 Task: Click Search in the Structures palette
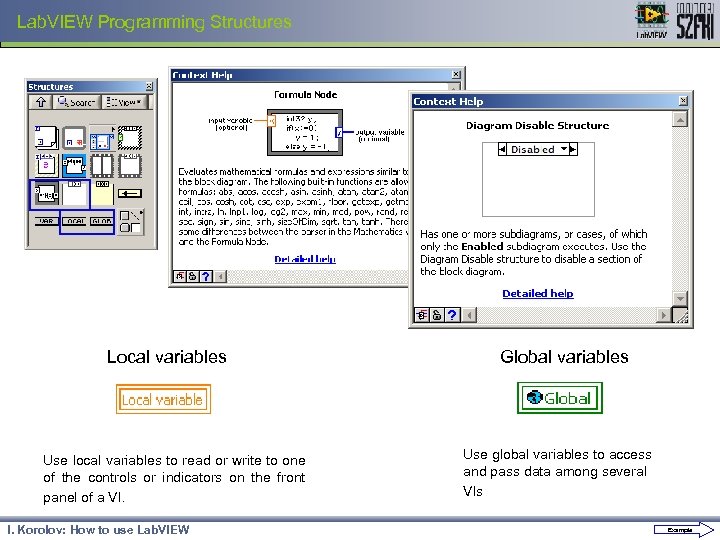coord(76,102)
